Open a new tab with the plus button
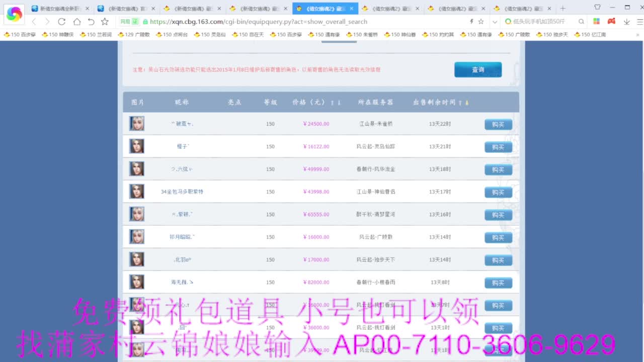This screenshot has width=644, height=362. pos(562,9)
